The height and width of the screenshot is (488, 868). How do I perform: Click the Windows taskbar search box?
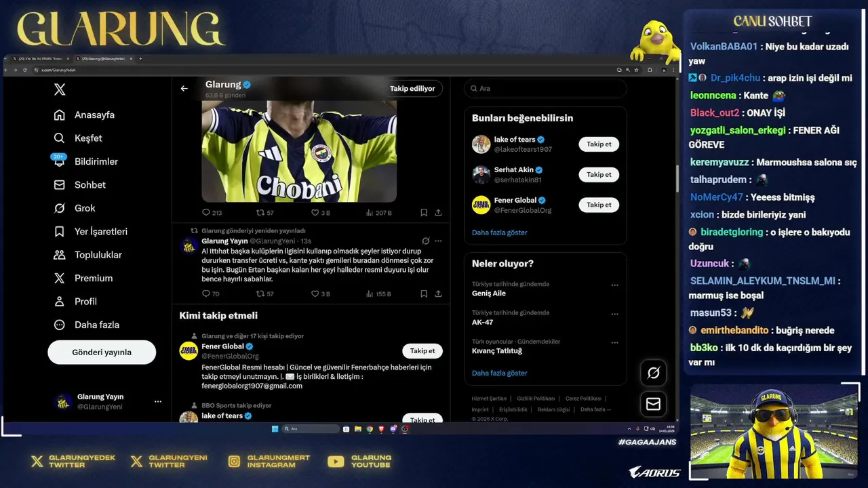click(x=311, y=429)
